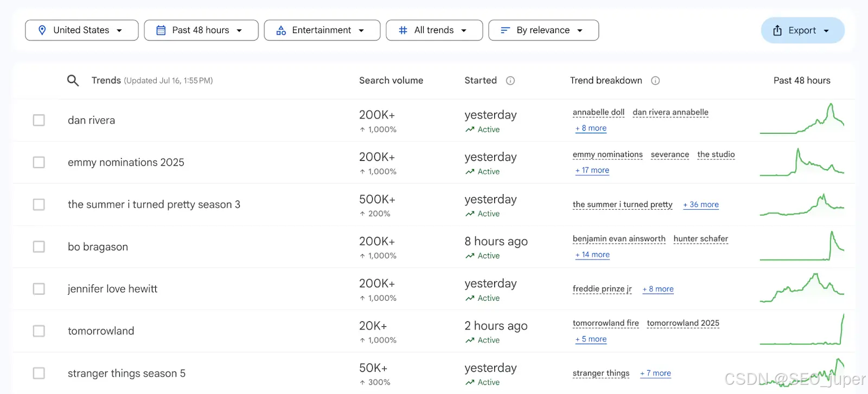Image resolution: width=868 pixels, height=394 pixels.
Task: Click the stranger things season 5 title
Action: 126,373
